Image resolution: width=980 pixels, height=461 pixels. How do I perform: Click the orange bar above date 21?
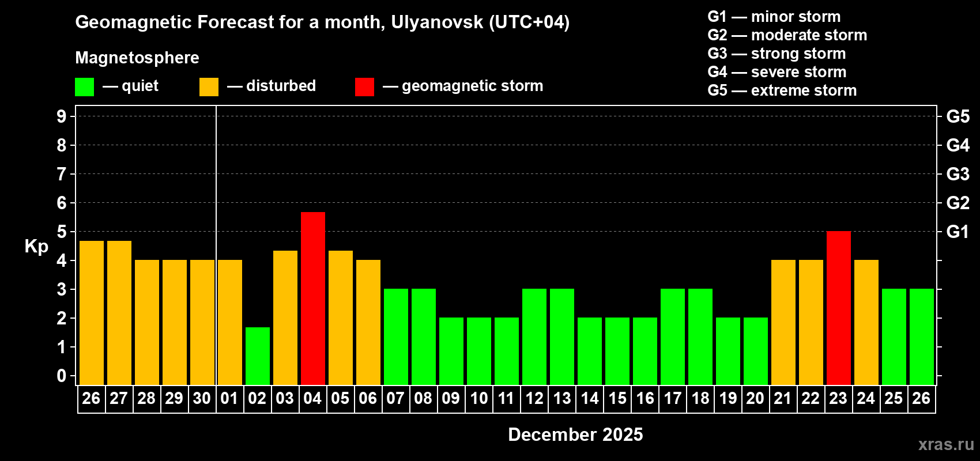pyautogui.click(x=783, y=323)
